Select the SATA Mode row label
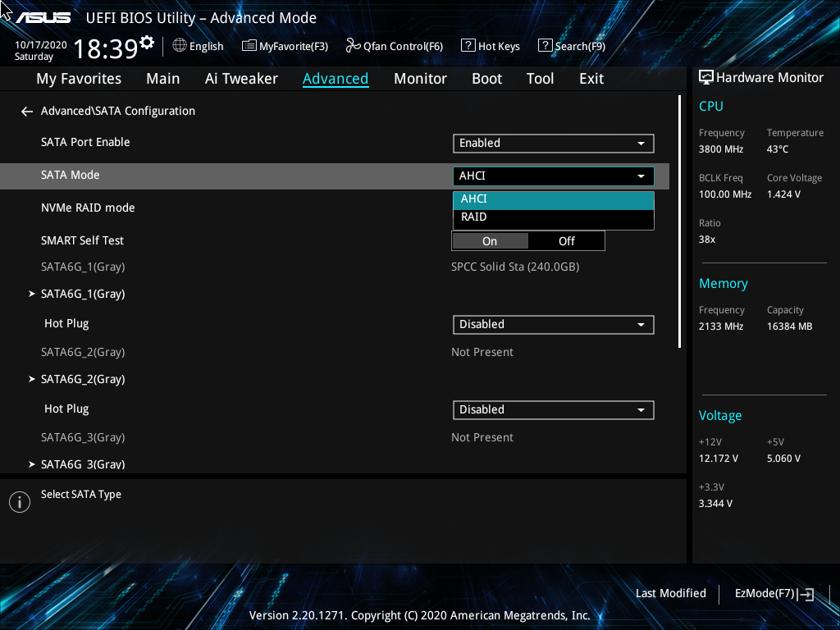 click(x=71, y=176)
